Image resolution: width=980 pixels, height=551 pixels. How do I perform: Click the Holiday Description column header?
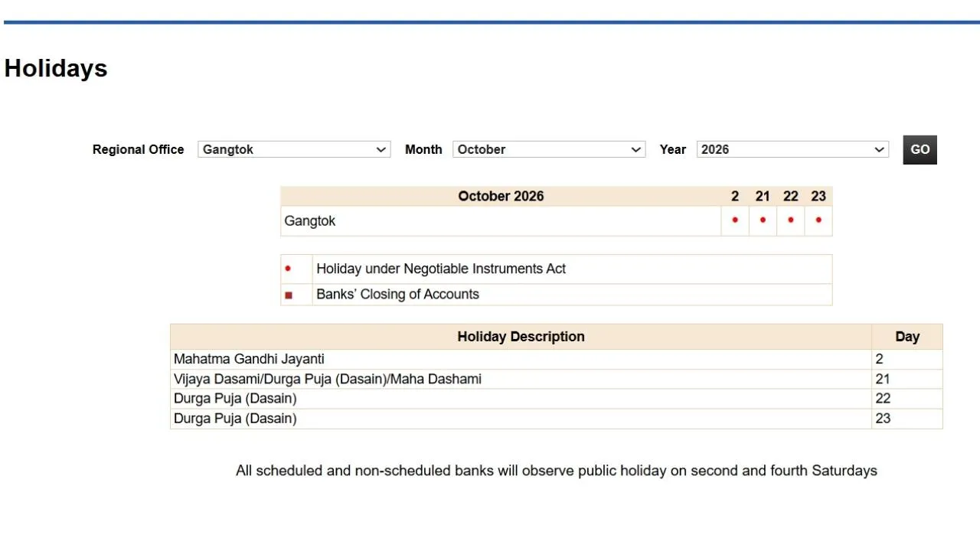[521, 337]
